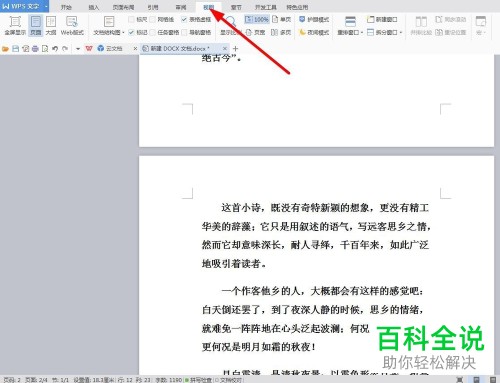Screen dimensions: 500x383
Task: Open the Review (审阅) ribbon tab
Action: (x=181, y=7)
